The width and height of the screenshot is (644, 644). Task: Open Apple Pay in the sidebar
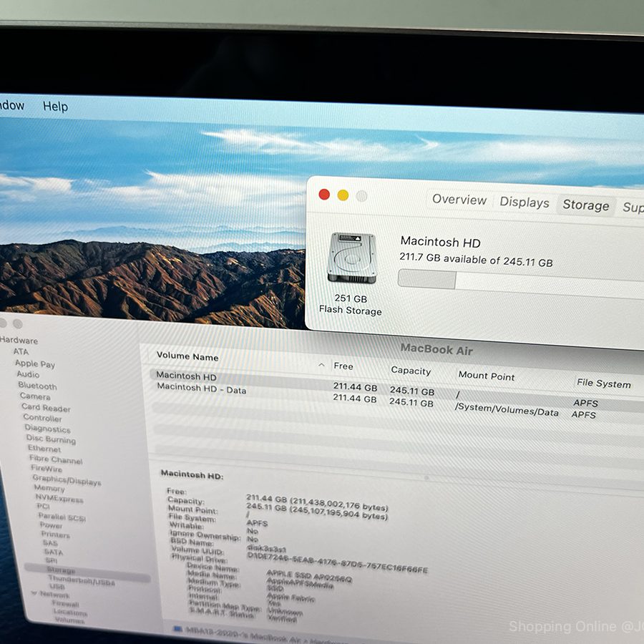pos(35,364)
